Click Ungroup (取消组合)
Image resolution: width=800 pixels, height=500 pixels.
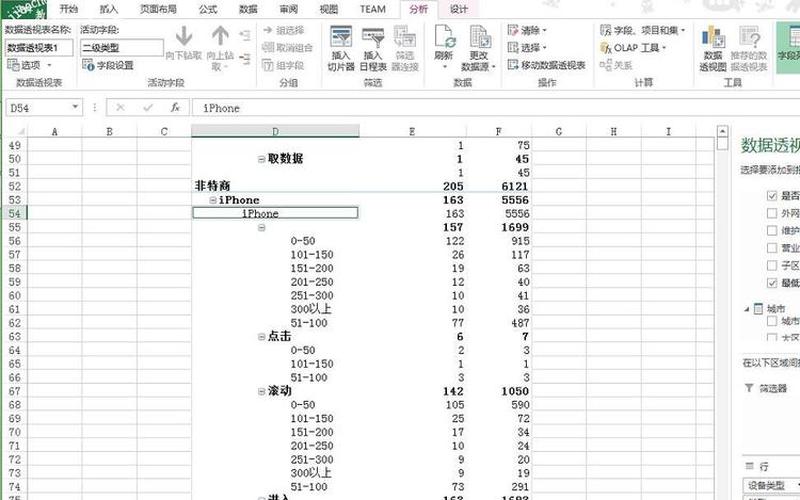pyautogui.click(x=287, y=48)
